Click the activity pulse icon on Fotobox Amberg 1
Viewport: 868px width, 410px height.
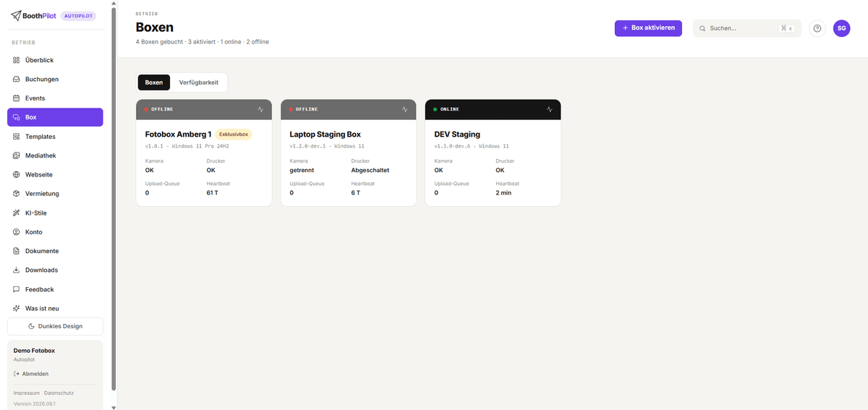point(260,109)
